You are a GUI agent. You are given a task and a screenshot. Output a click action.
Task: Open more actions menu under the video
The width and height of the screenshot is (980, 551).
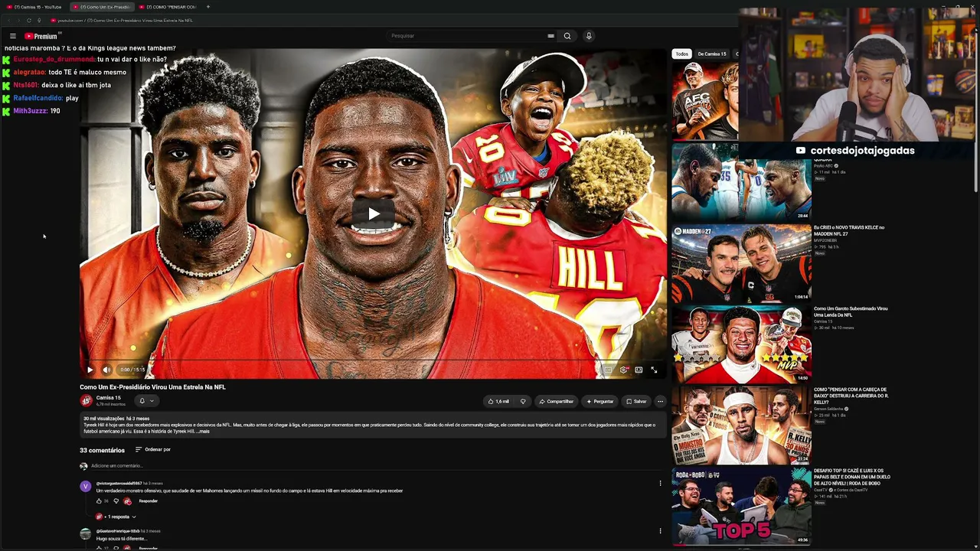point(660,401)
